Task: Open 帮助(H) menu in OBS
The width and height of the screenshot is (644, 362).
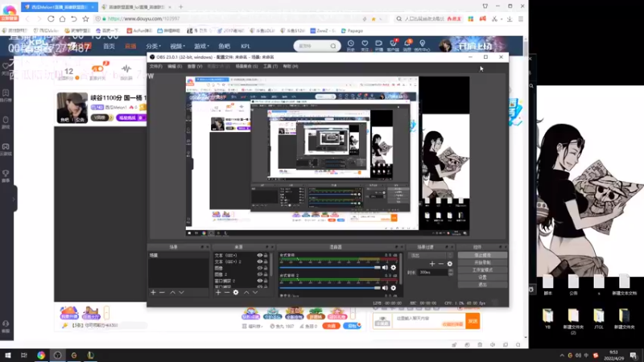Action: click(x=291, y=66)
